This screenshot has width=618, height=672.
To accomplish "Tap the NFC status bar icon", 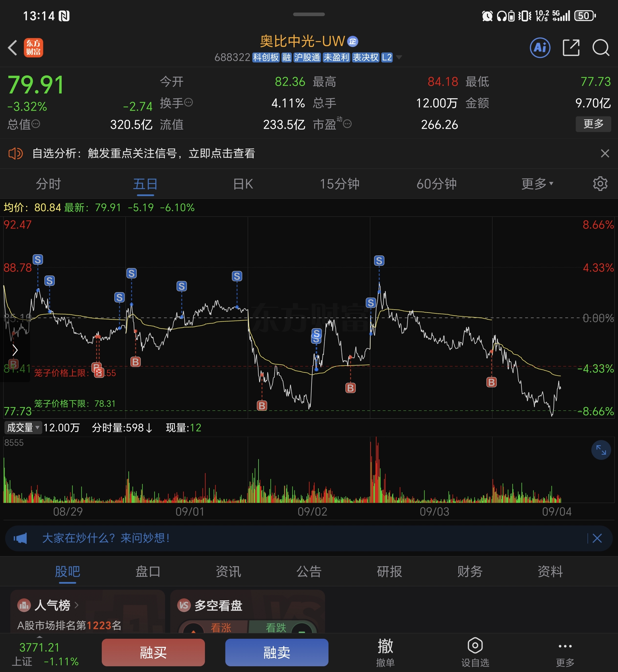I will (64, 16).
